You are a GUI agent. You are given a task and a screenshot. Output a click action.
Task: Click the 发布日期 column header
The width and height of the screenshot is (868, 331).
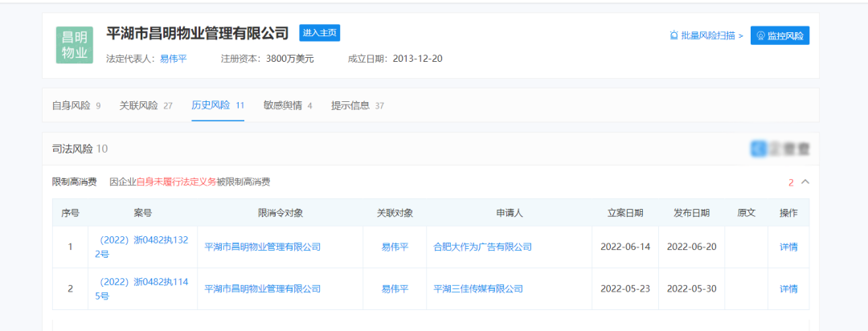pyautogui.click(x=691, y=213)
